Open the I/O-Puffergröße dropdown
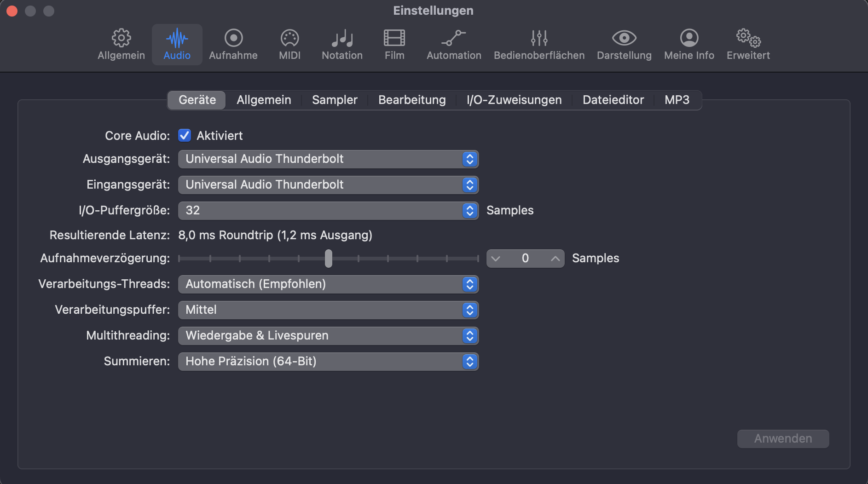Image resolution: width=868 pixels, height=484 pixels. click(x=328, y=211)
